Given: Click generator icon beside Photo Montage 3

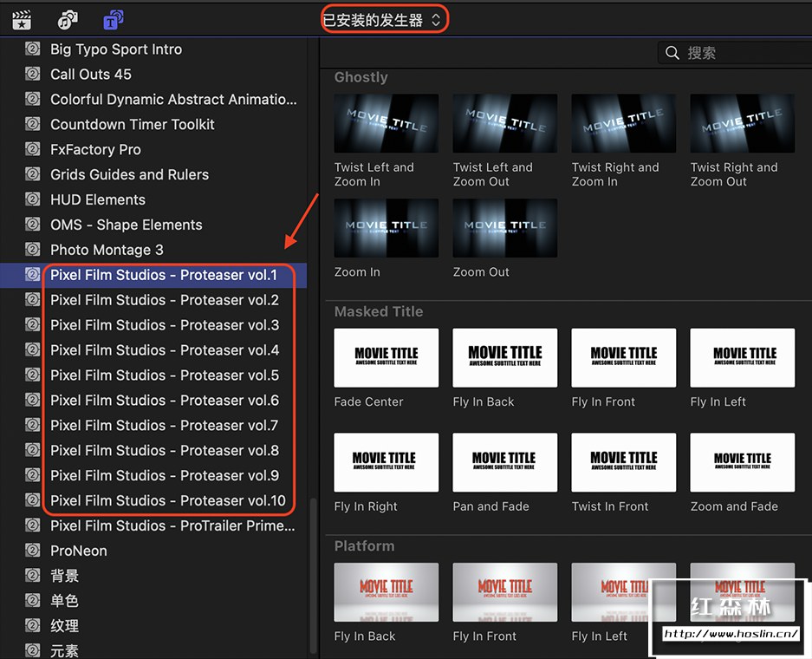Looking at the screenshot, I should pyautogui.click(x=33, y=250).
